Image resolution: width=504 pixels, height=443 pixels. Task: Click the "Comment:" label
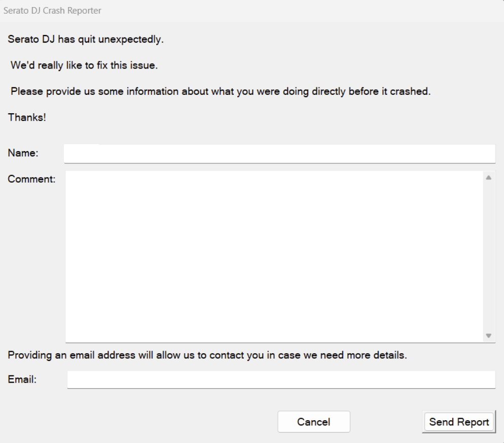click(x=31, y=179)
